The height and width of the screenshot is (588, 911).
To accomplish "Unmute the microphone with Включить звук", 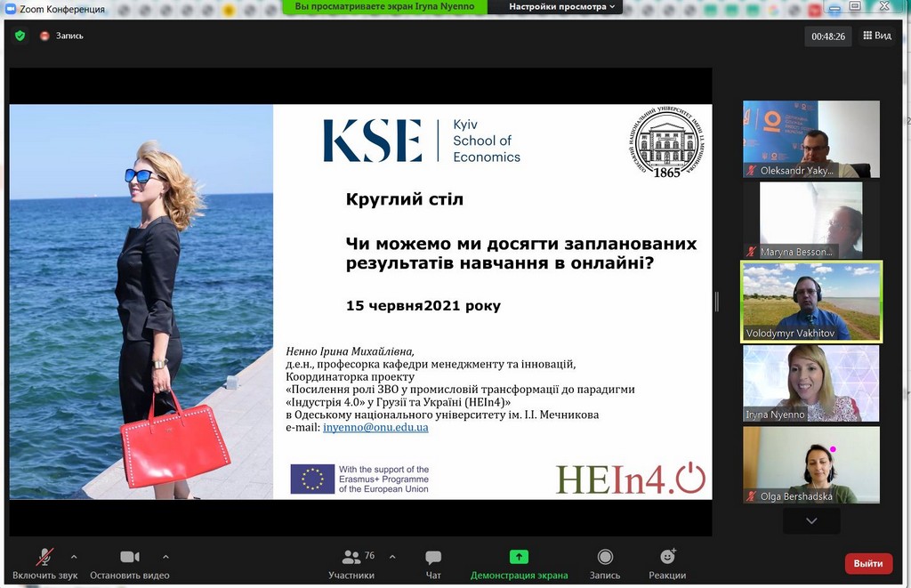I will tap(44, 557).
